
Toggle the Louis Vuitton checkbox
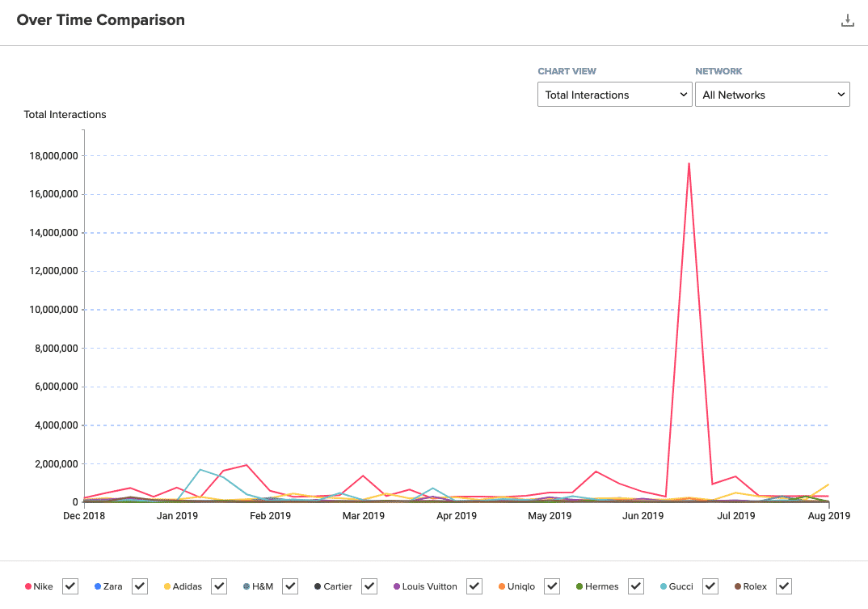pos(474,586)
